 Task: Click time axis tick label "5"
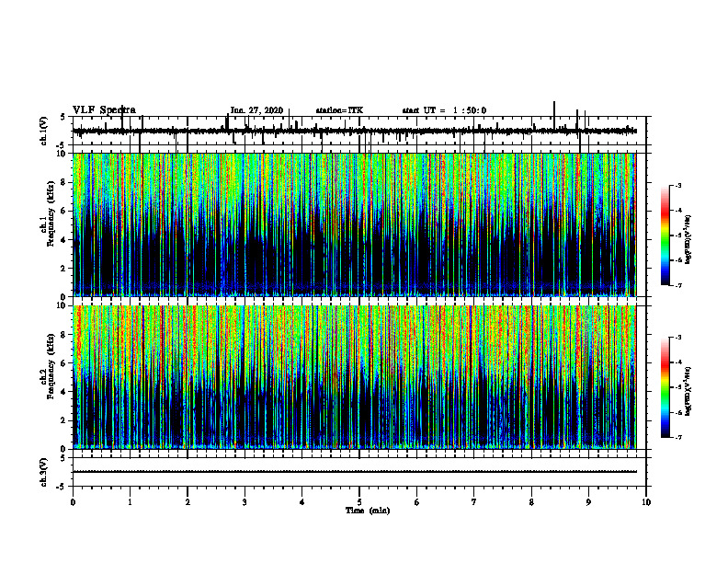(359, 502)
